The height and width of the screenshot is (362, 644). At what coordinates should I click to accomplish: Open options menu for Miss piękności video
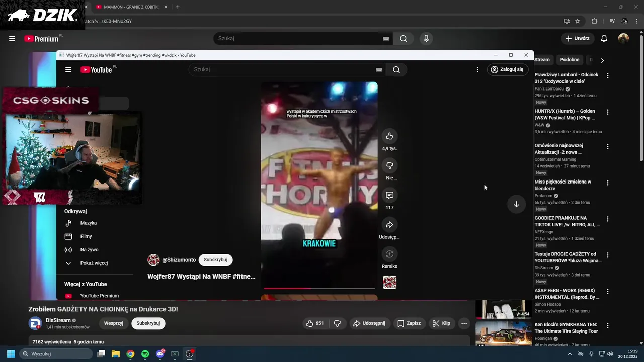(x=608, y=183)
